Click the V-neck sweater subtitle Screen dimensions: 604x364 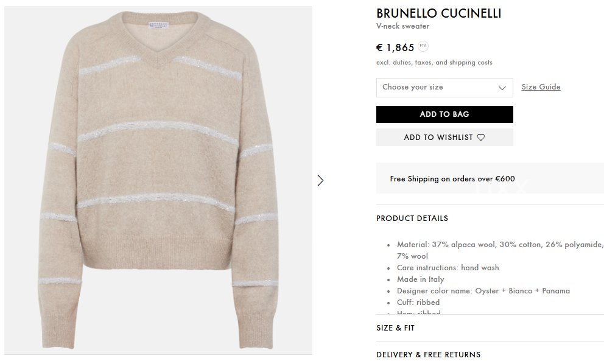pos(402,26)
